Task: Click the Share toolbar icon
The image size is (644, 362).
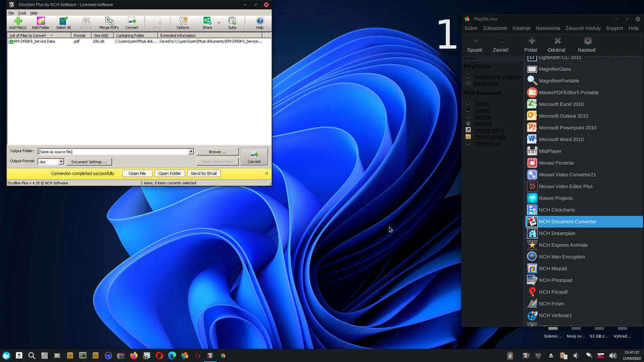Action: coord(207,23)
